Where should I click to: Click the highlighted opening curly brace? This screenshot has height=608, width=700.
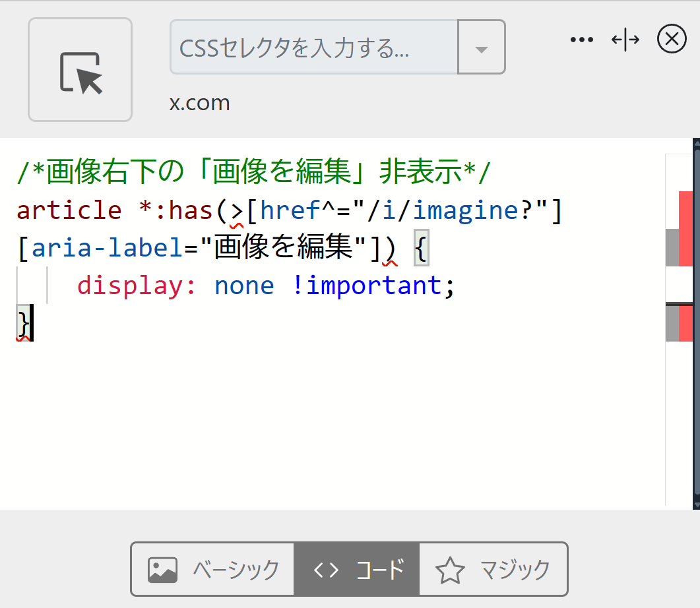coord(421,248)
